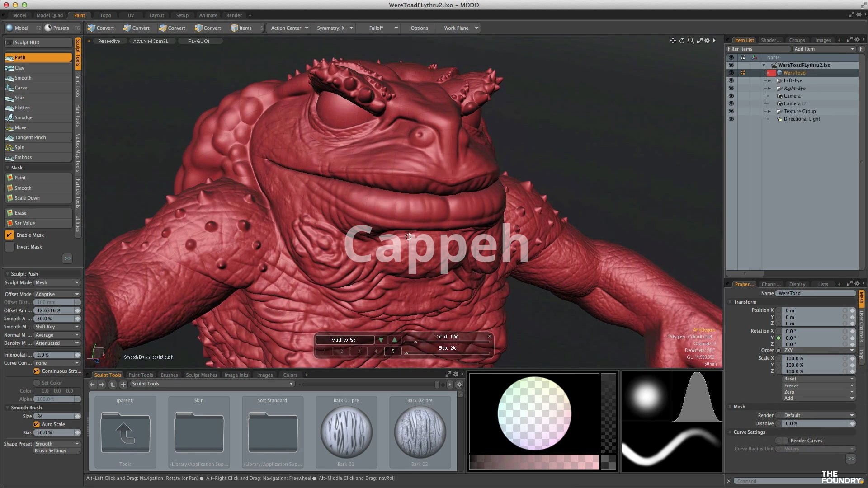Click the viewport zoom magnifier icon
This screenshot has width=868, height=488.
691,41
